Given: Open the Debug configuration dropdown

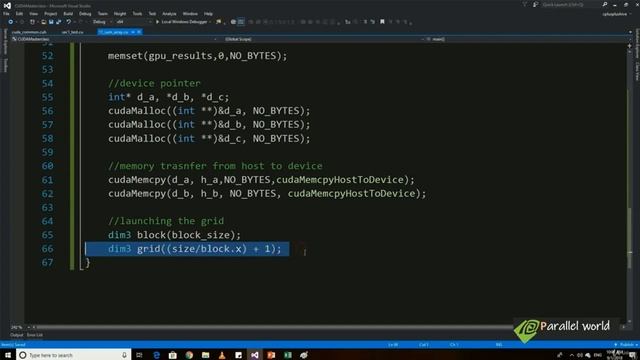Looking at the screenshot, I should pyautogui.click(x=102, y=22).
